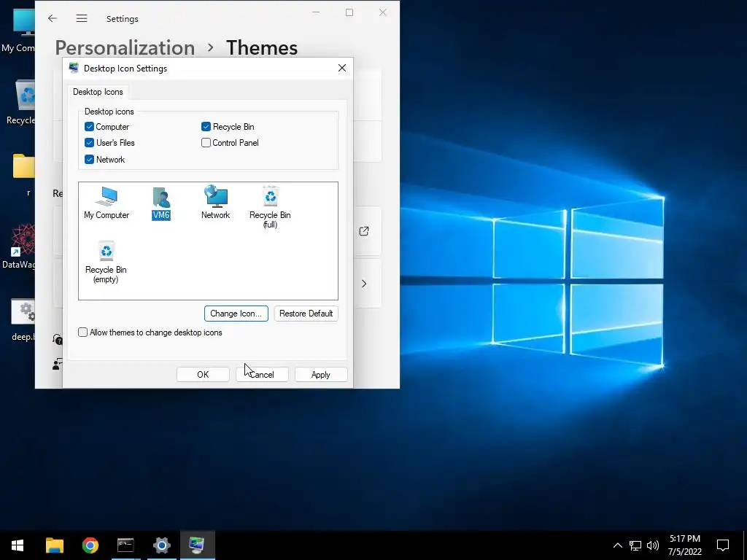The height and width of the screenshot is (560, 747).
Task: Expand the Settings row with right chevron
Action: pos(364,284)
